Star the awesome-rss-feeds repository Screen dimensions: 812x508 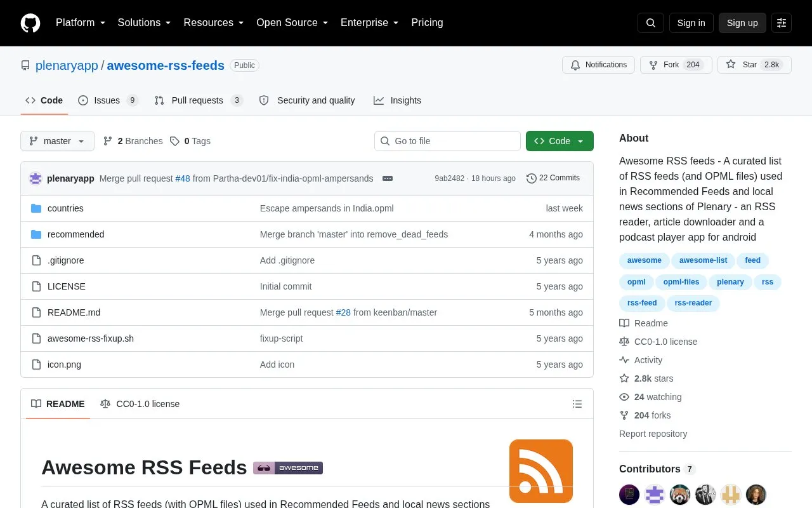click(754, 65)
